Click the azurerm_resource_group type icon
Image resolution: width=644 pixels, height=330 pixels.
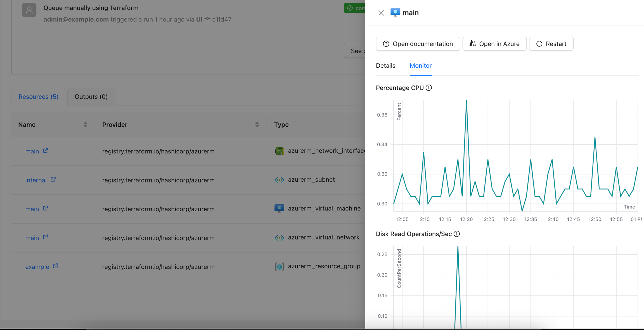coord(279,266)
